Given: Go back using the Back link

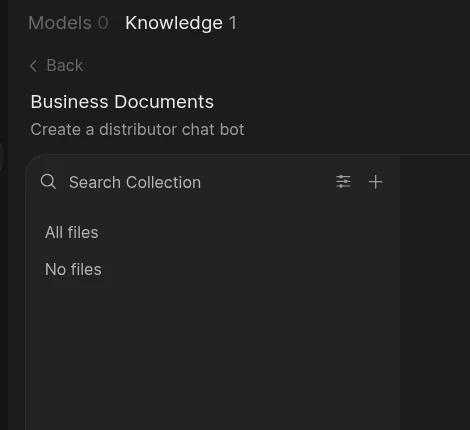Looking at the screenshot, I should [x=56, y=65].
